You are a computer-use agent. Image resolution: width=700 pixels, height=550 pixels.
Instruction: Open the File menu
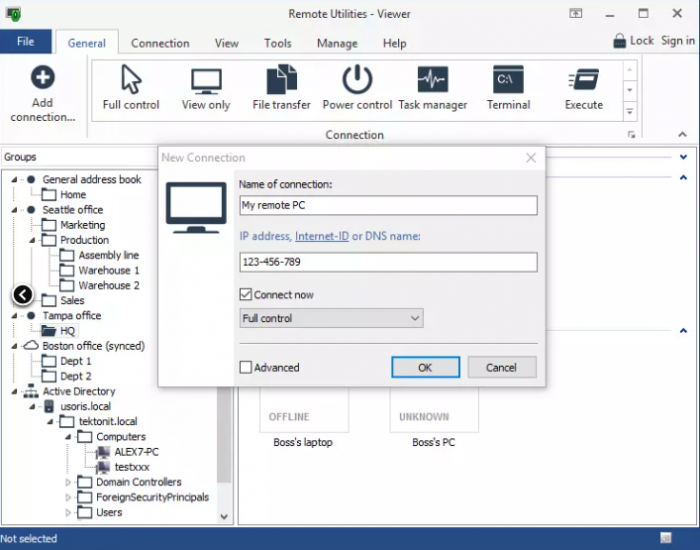[x=25, y=42]
